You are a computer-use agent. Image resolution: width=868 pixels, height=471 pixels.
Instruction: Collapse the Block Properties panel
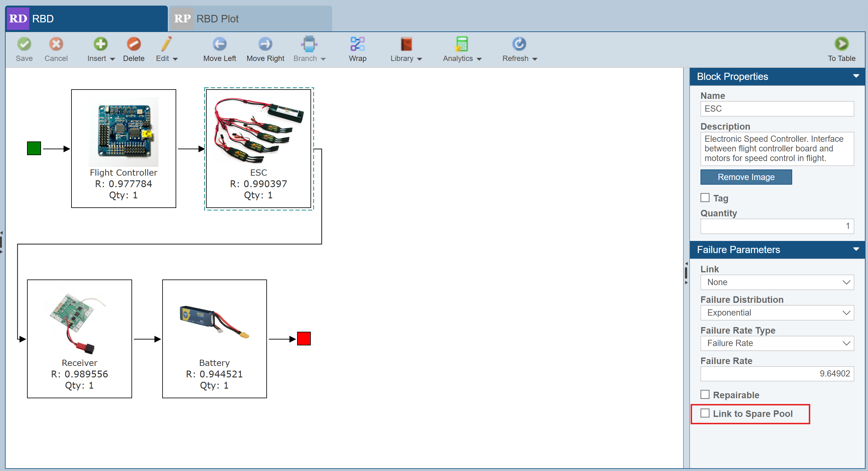pyautogui.click(x=856, y=76)
